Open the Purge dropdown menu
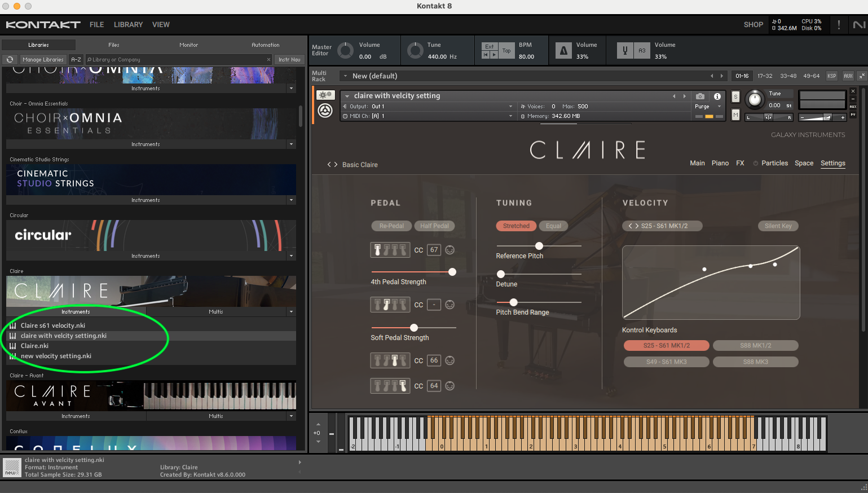This screenshot has height=493, width=868. coord(708,106)
